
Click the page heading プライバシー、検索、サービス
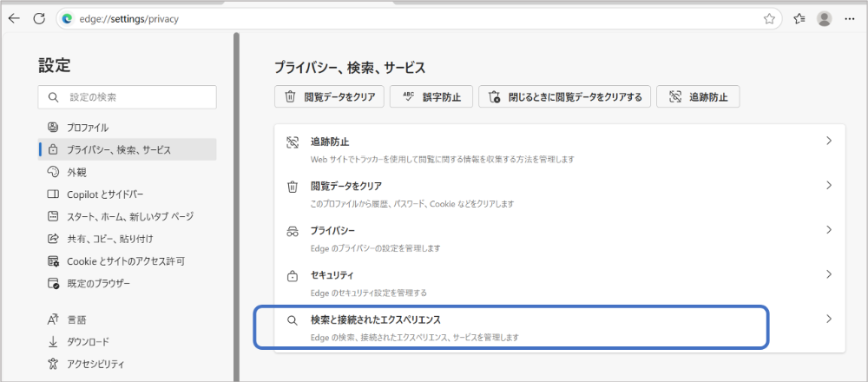click(350, 68)
